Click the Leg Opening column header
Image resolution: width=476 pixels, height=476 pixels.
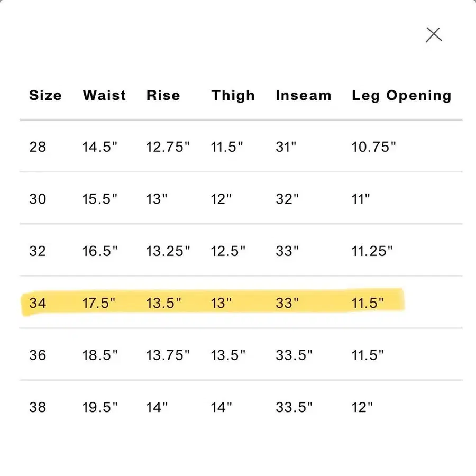tap(401, 96)
